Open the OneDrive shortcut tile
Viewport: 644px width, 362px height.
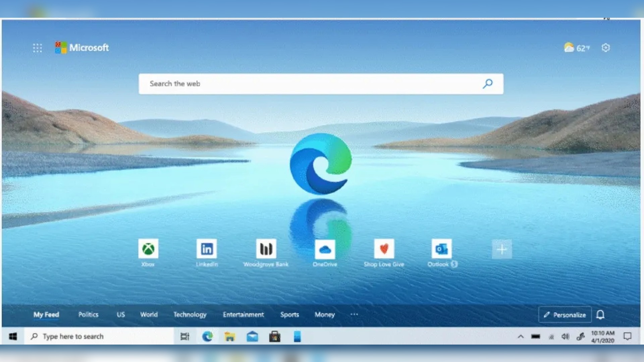tap(325, 249)
